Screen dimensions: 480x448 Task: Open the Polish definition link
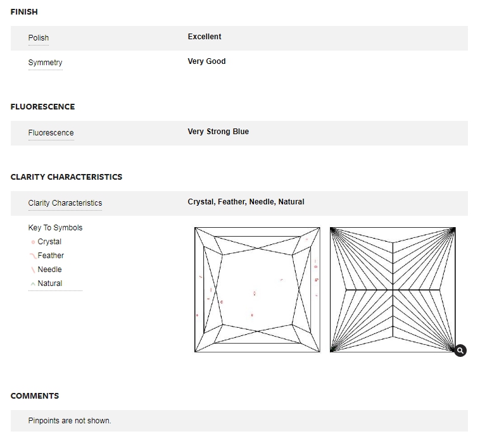pyautogui.click(x=39, y=38)
